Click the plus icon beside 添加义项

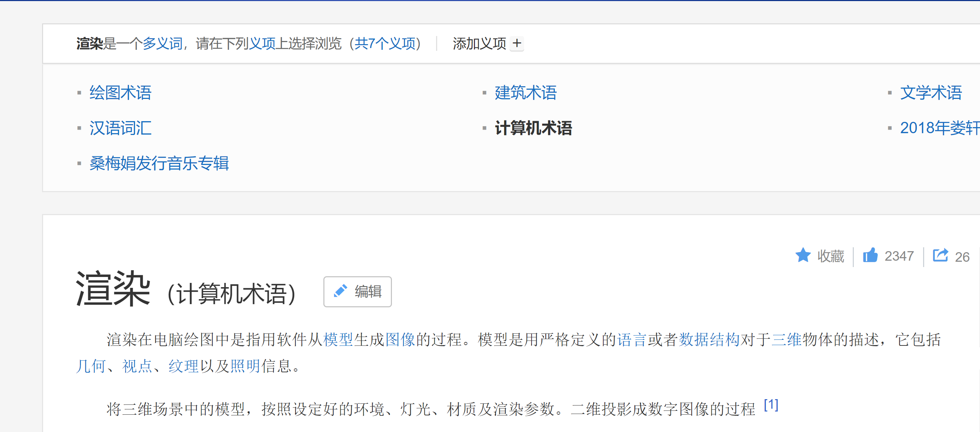click(517, 44)
